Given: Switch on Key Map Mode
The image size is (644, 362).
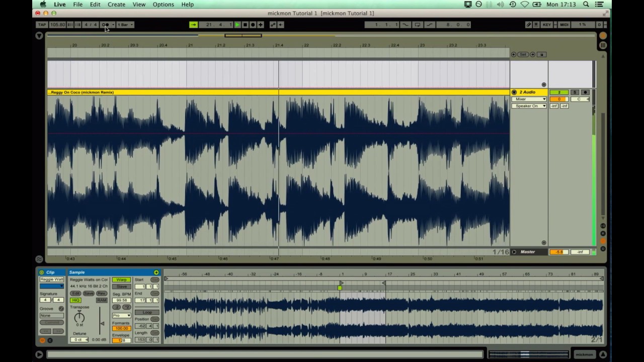Looking at the screenshot, I should 547,25.
